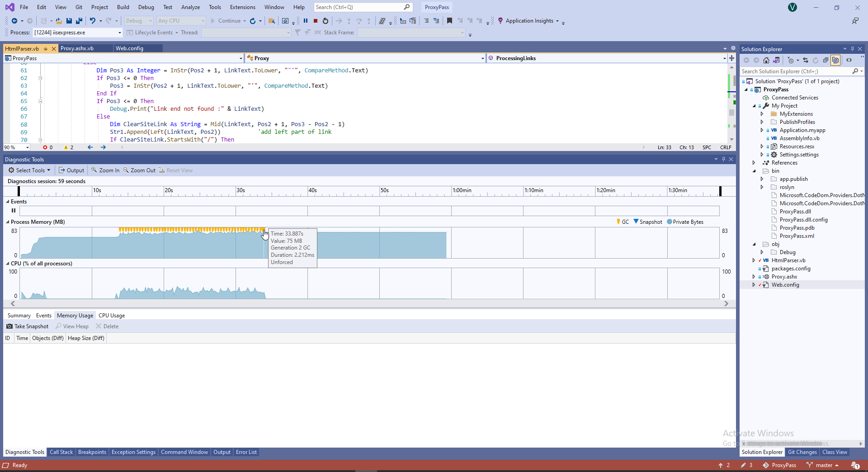868x472 pixels.
Task: Toggle the pause marker in Events track
Action: click(x=14, y=210)
